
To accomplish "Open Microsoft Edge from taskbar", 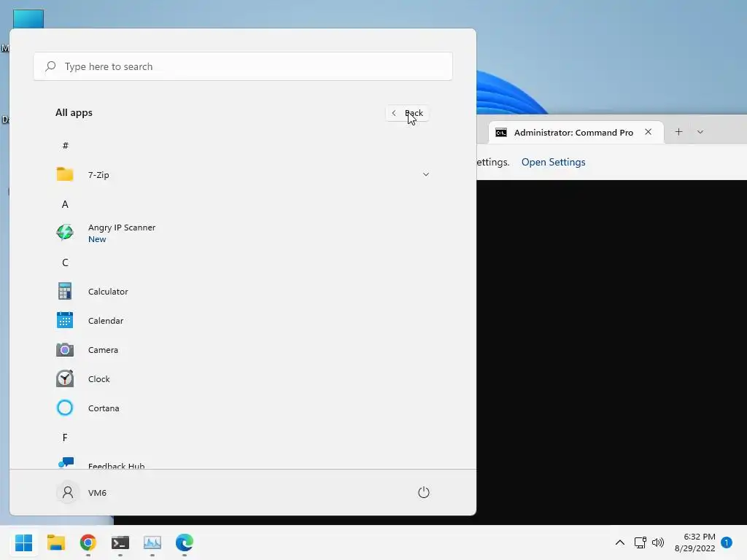I will [x=185, y=542].
